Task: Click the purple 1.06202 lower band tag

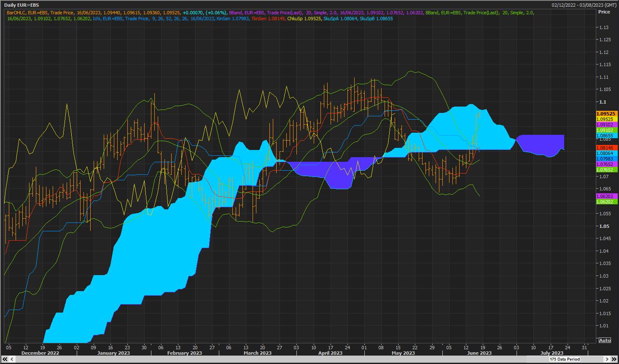Action: (606, 196)
